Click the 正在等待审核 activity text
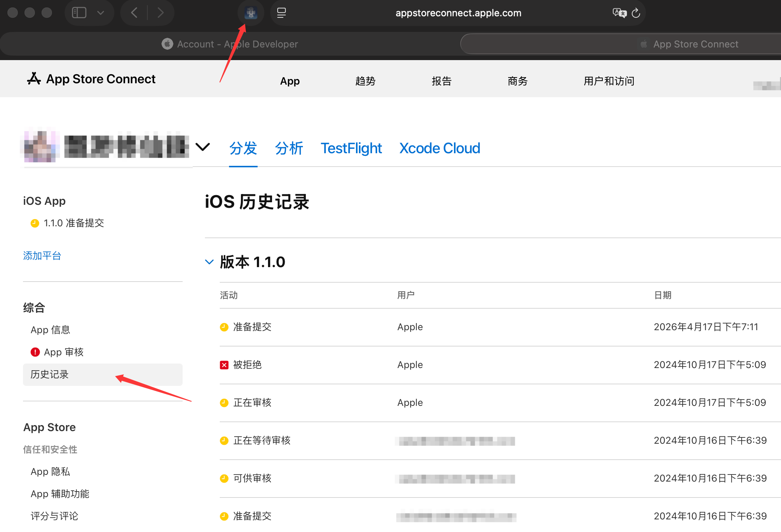The image size is (781, 532). pyautogui.click(x=262, y=440)
